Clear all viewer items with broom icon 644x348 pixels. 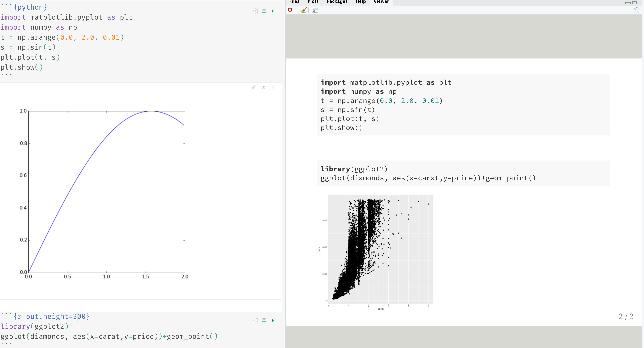click(x=304, y=10)
